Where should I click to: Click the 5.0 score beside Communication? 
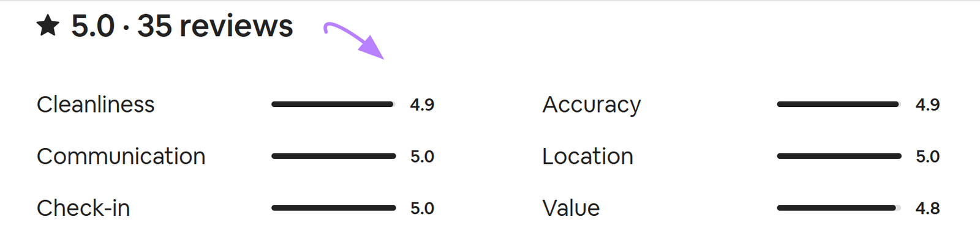[422, 157]
